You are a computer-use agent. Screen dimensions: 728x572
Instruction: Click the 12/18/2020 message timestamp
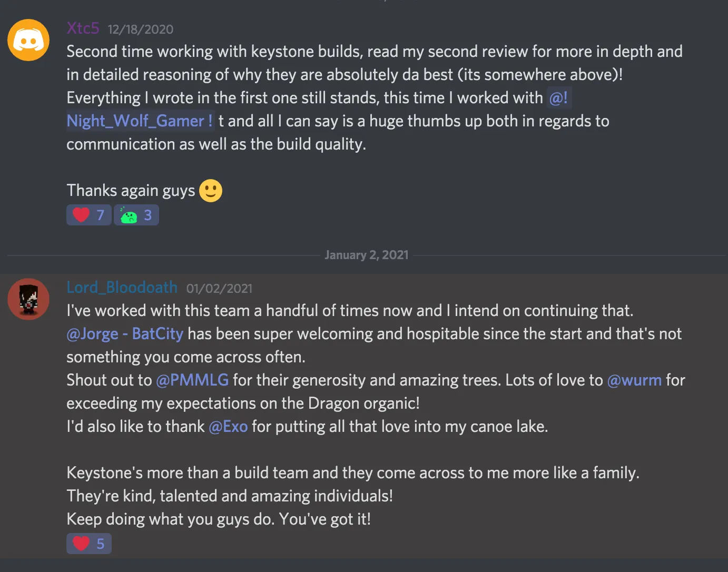141,29
